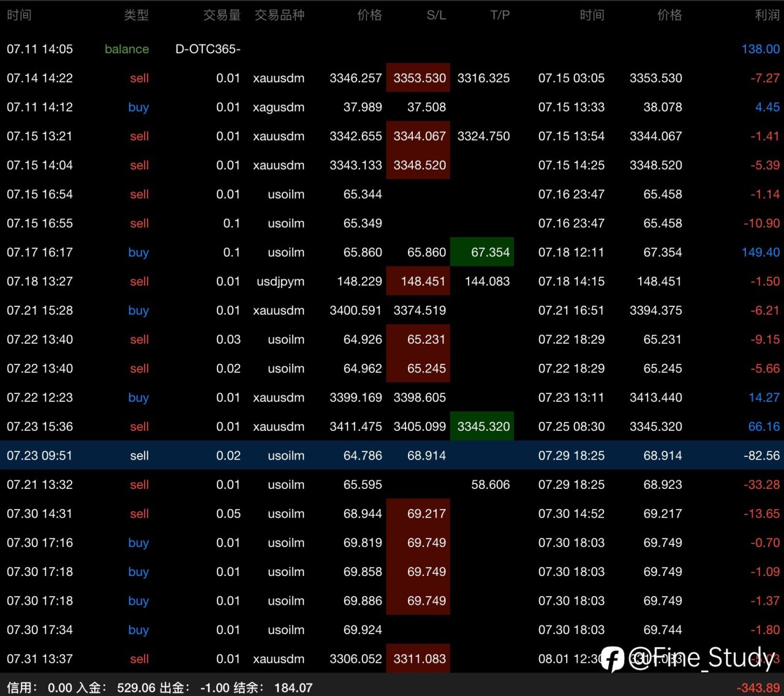Click the green T/P cell 3345.320
Screen dimensions: 784x696
click(482, 426)
